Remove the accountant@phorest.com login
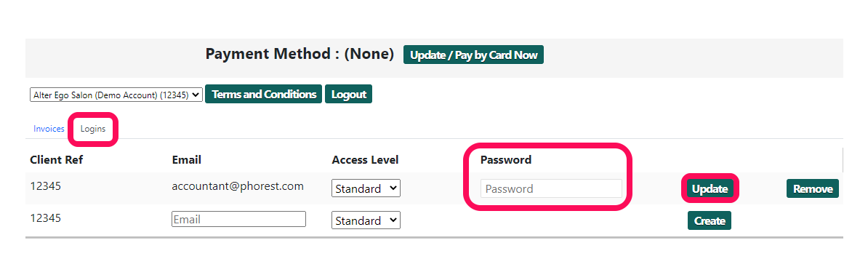This screenshot has width=868, height=275. coord(813,188)
